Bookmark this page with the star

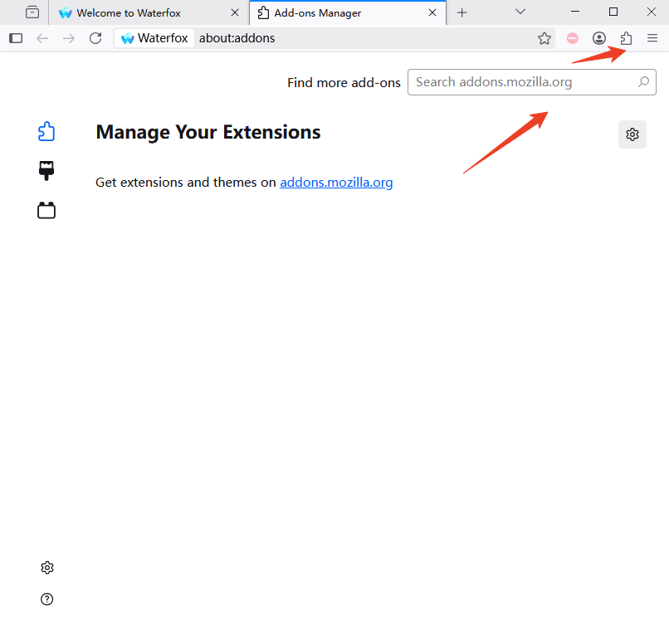pos(544,38)
